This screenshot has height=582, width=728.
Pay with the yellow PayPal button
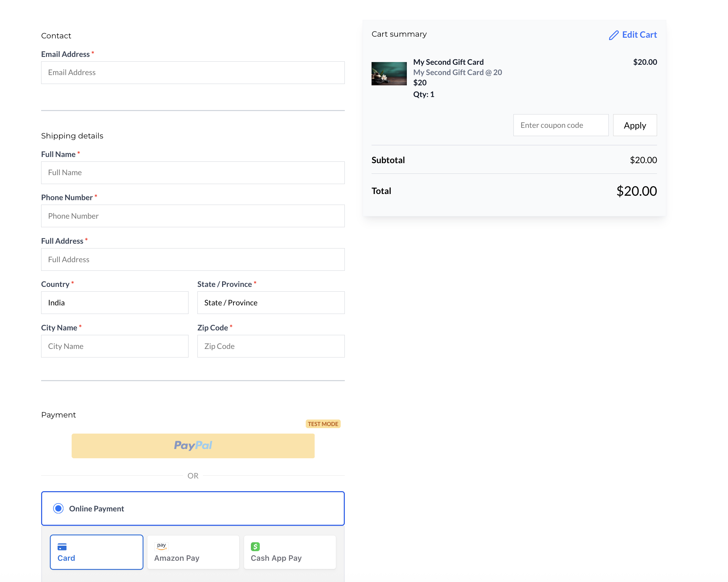click(x=193, y=446)
